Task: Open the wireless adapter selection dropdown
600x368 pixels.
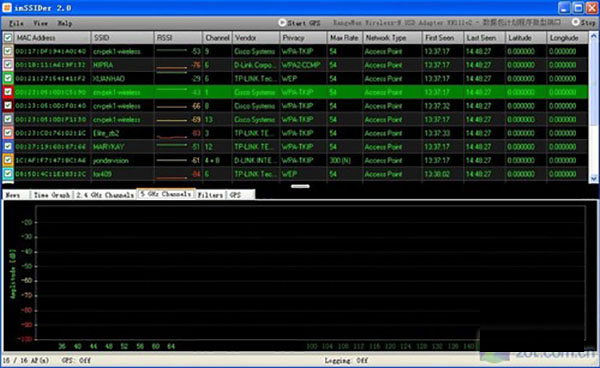Action: (x=447, y=23)
